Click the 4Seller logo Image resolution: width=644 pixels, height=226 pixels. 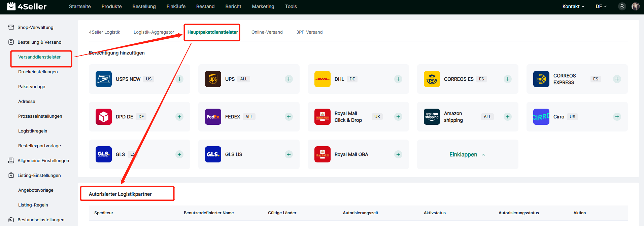(x=27, y=6)
